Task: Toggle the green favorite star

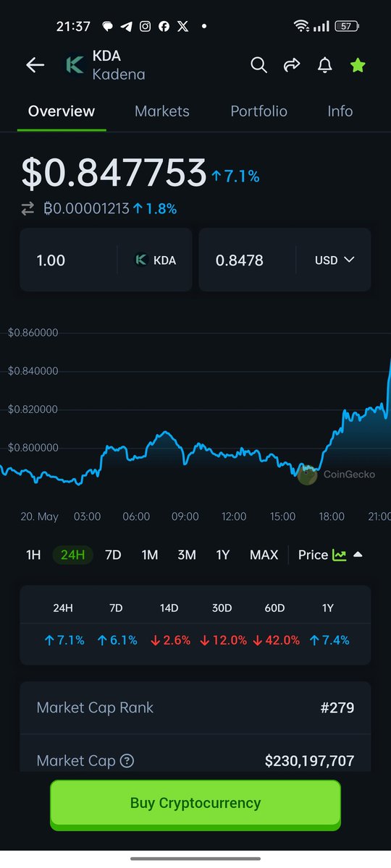Action: click(358, 65)
